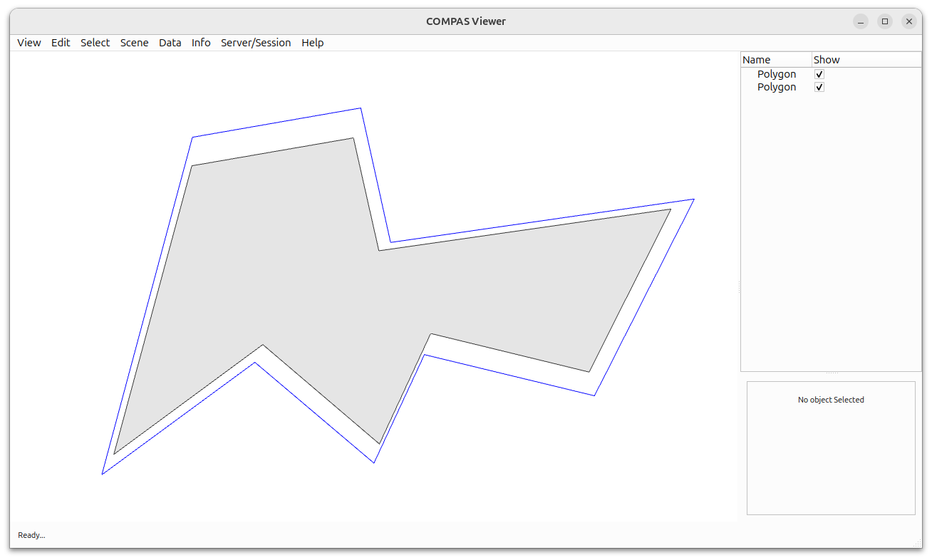The width and height of the screenshot is (932, 560).
Task: Open the Scene menu
Action: [x=134, y=43]
